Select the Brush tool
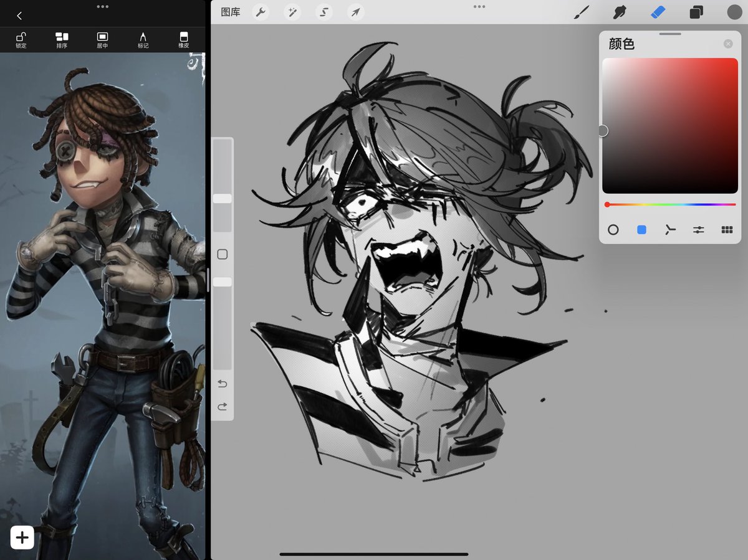Viewport: 748px width, 560px height. [x=582, y=12]
